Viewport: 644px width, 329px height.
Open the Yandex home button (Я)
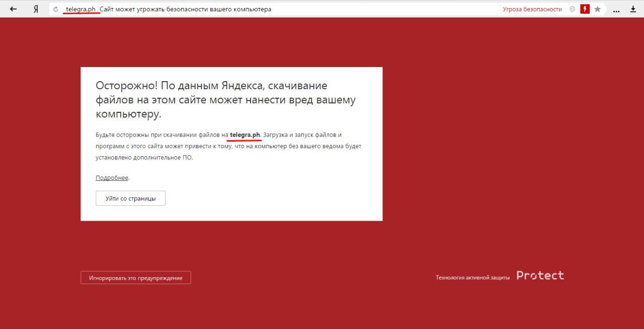(36, 9)
